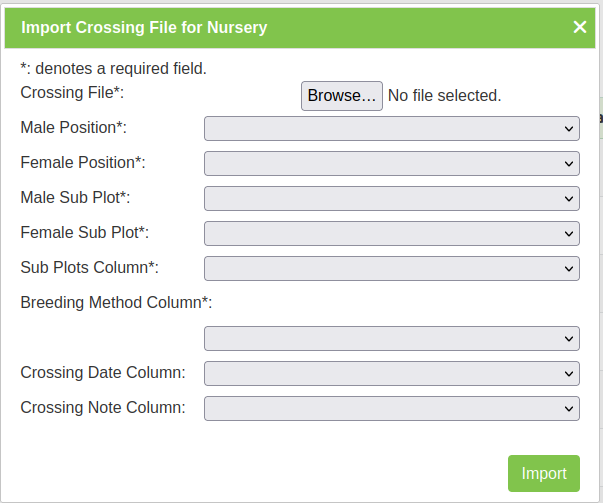
Task: Click the Browse… file button
Action: point(342,96)
